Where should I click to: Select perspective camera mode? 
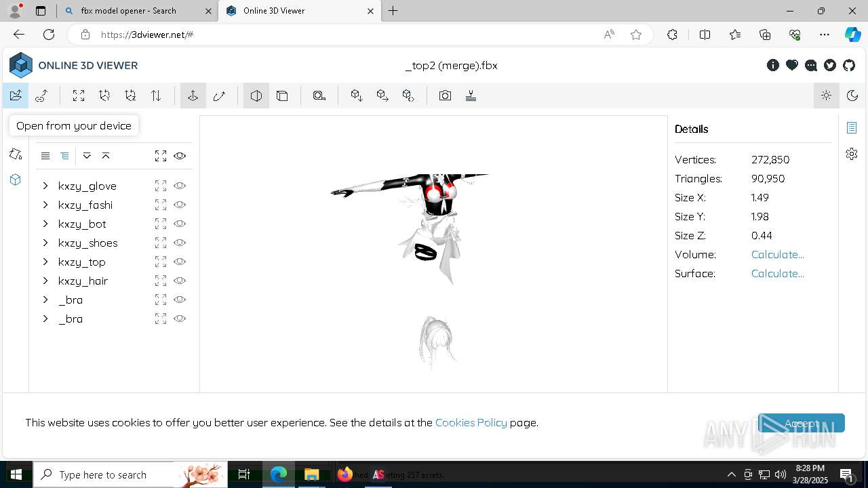point(256,96)
